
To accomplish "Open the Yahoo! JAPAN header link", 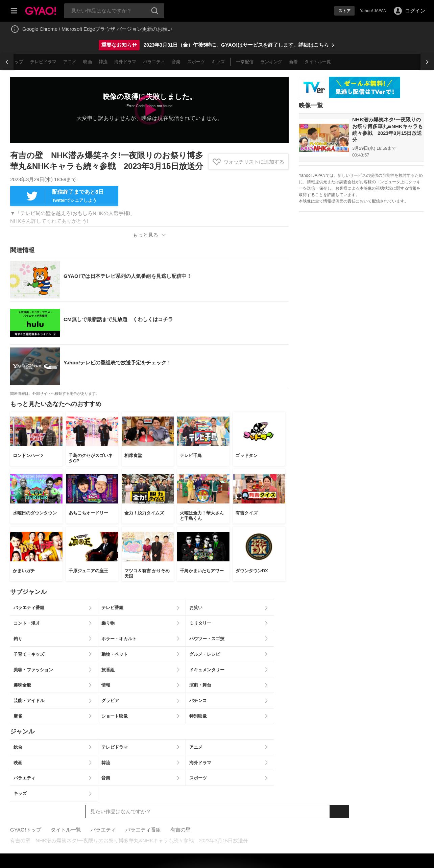I will coord(373,11).
